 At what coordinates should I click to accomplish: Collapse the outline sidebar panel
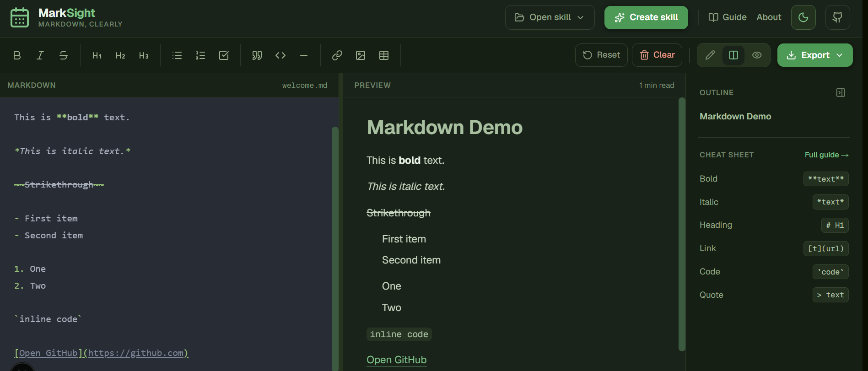pos(841,92)
